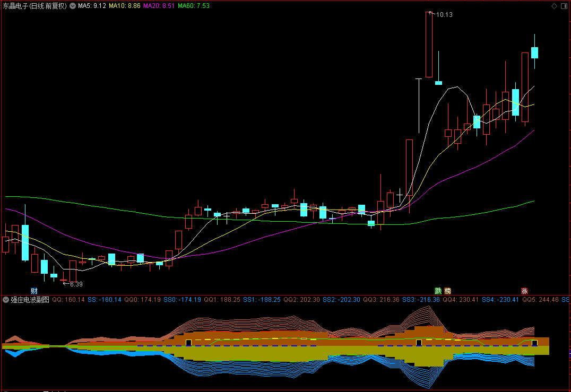Click the QQ2: 202.30 value
This screenshot has width=571, height=392.
[301, 300]
